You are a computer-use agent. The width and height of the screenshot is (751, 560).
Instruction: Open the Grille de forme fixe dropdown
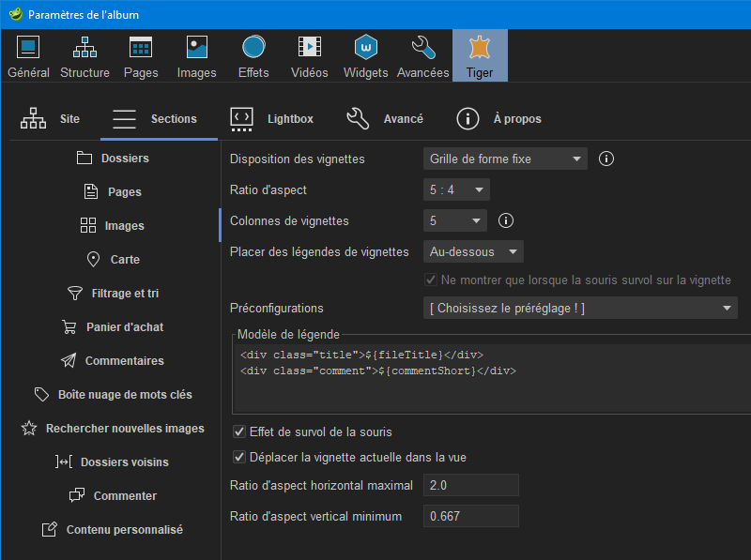504,159
